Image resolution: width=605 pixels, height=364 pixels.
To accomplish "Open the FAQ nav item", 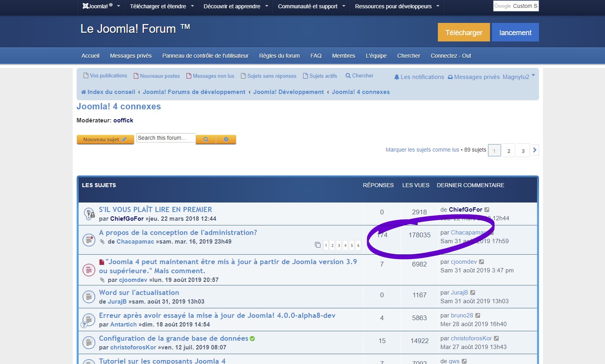I will 316,56.
